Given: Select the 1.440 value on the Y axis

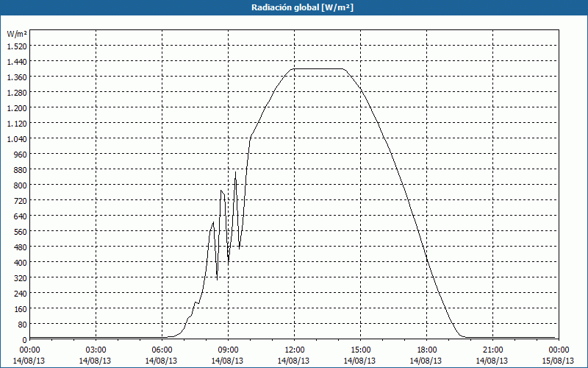Looking at the screenshot, I should [x=17, y=61].
